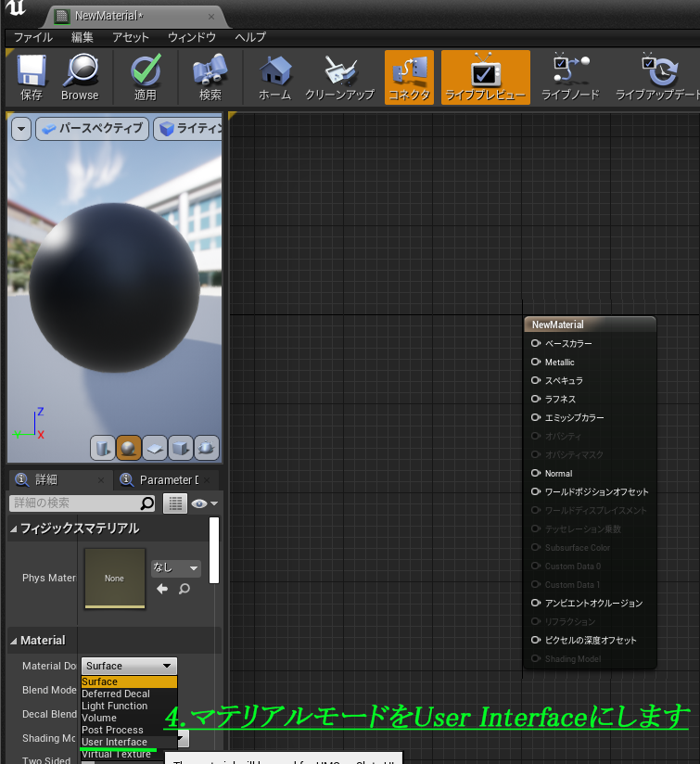Open property matrix grid view button

pyautogui.click(x=175, y=503)
